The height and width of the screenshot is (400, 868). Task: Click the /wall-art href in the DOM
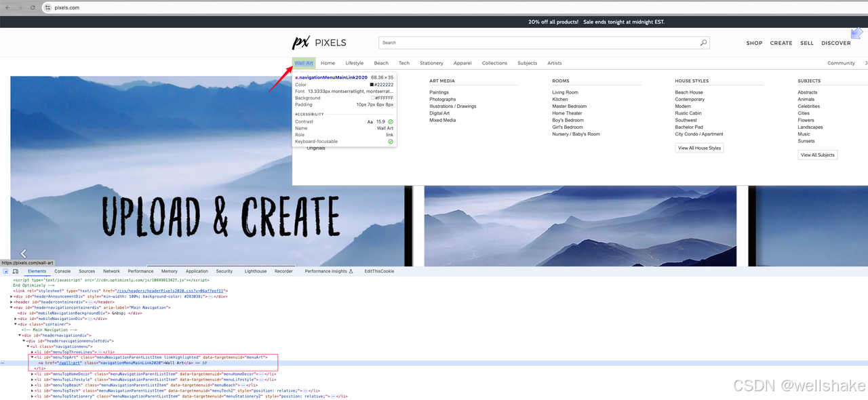70,363
